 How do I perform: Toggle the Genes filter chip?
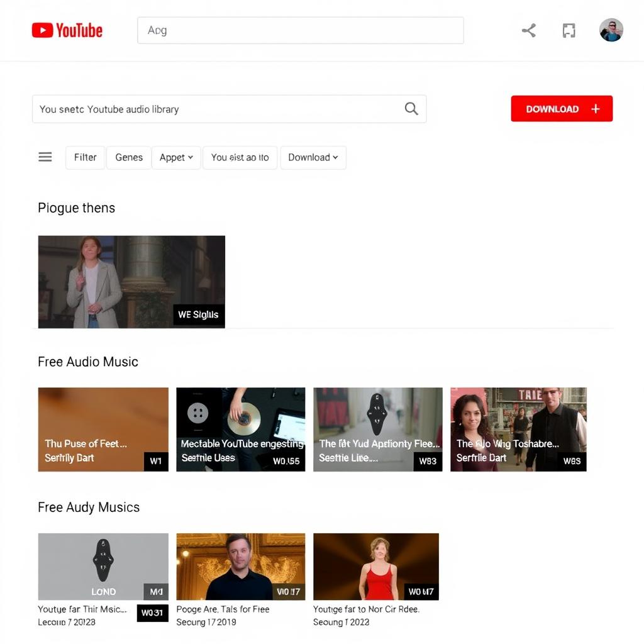(128, 157)
